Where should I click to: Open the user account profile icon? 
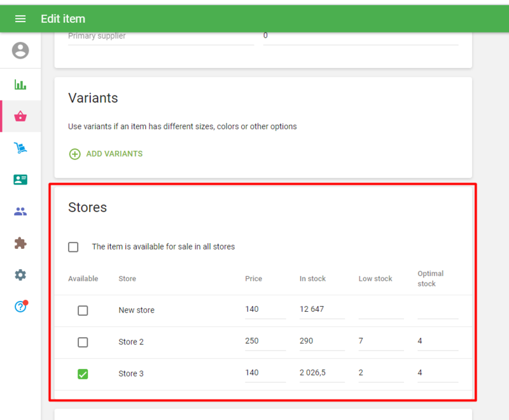[x=20, y=50]
